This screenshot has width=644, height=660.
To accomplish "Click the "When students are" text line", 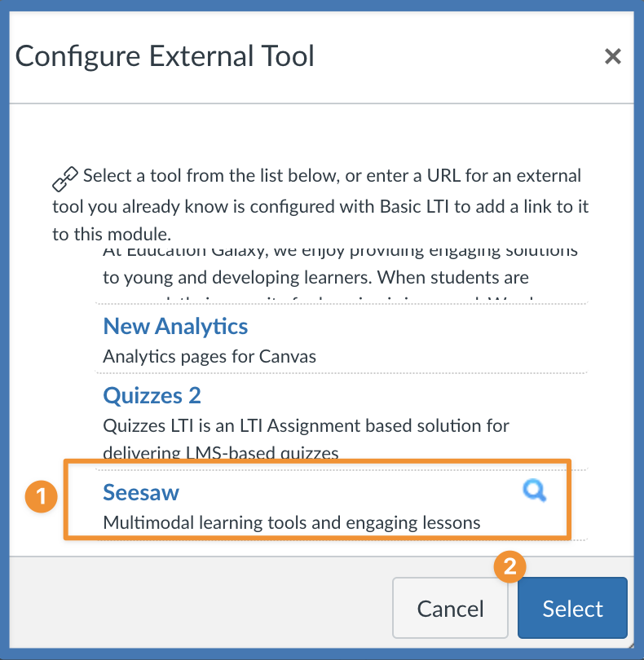I will tap(315, 277).
